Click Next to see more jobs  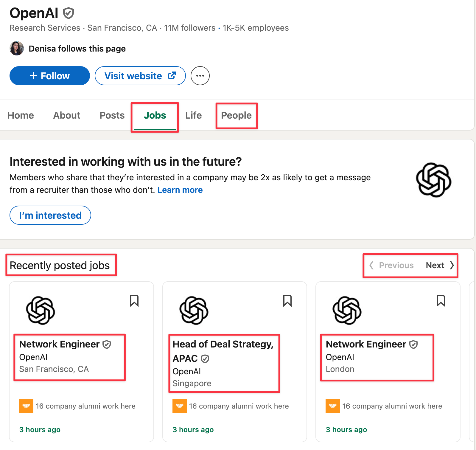(x=440, y=265)
